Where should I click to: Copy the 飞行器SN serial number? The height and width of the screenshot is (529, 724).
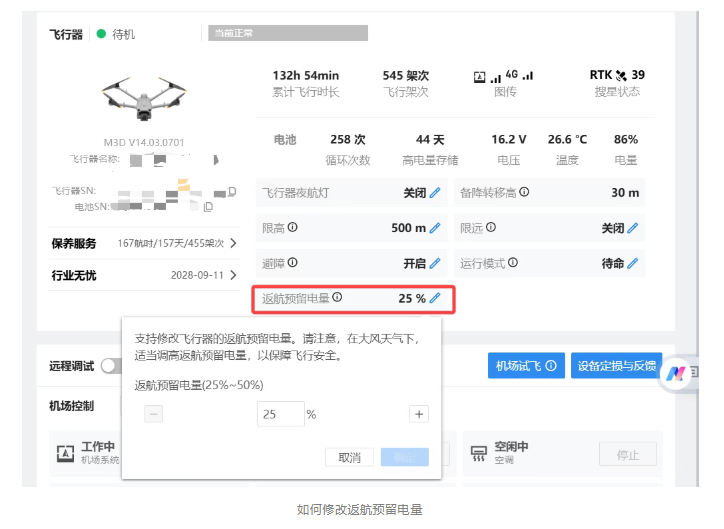coord(232,191)
